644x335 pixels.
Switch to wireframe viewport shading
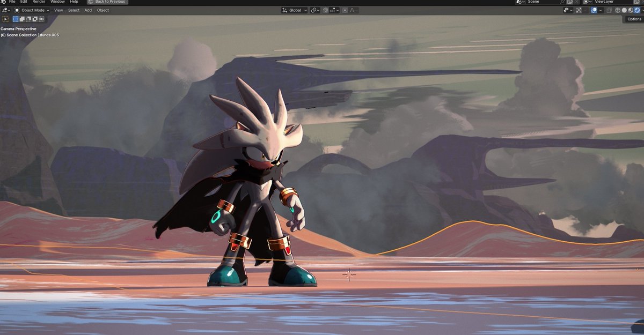(618, 10)
